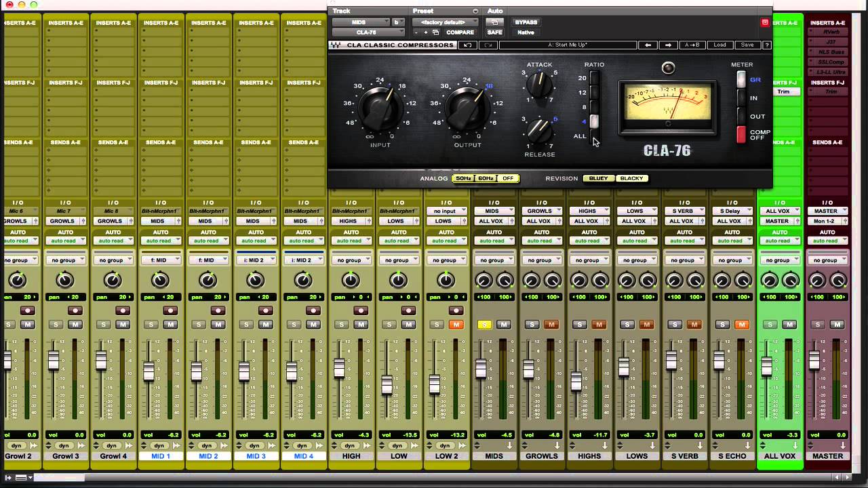Click the COMPARE button
The image size is (868, 488).
[460, 33]
